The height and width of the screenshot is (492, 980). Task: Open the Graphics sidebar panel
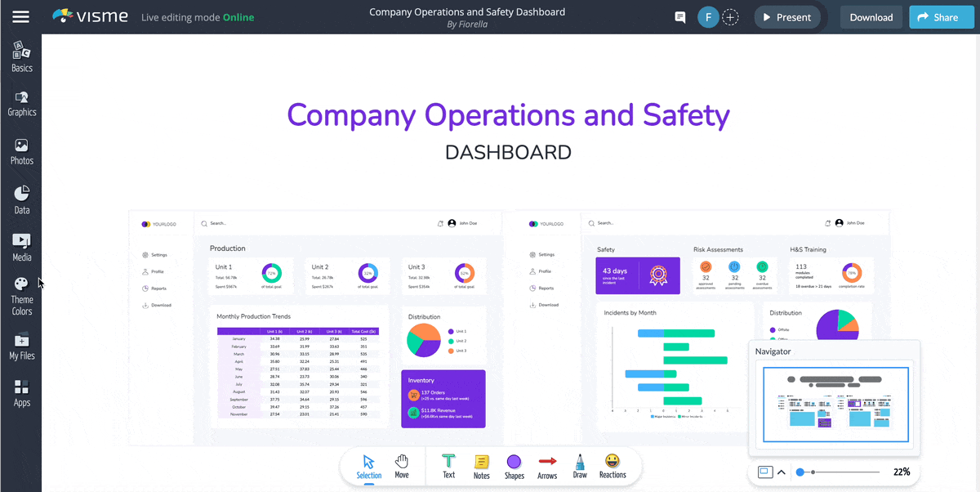pyautogui.click(x=22, y=103)
